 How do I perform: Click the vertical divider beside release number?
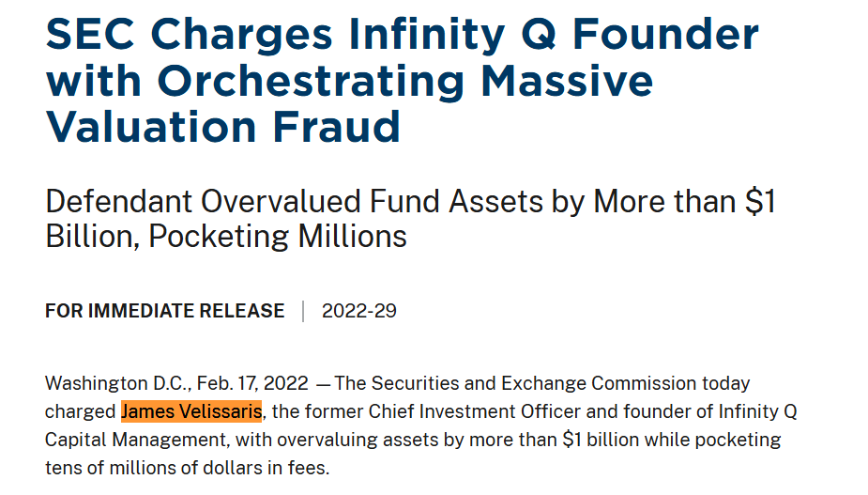pyautogui.click(x=303, y=311)
